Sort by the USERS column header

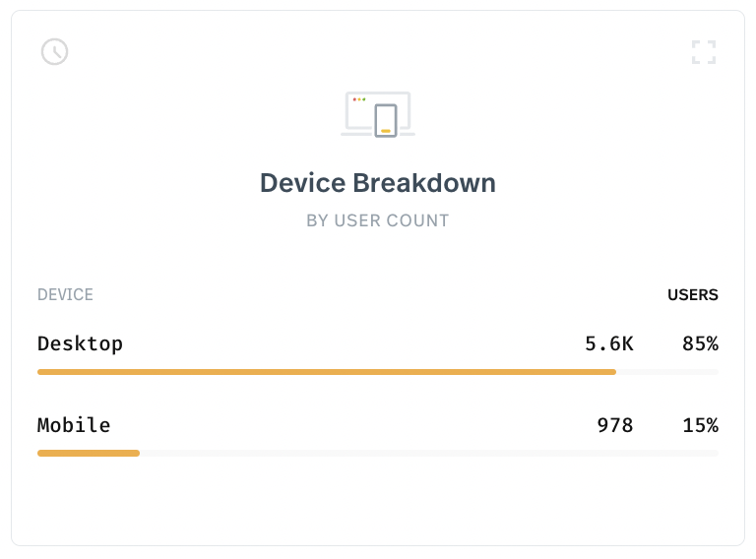pyautogui.click(x=693, y=294)
